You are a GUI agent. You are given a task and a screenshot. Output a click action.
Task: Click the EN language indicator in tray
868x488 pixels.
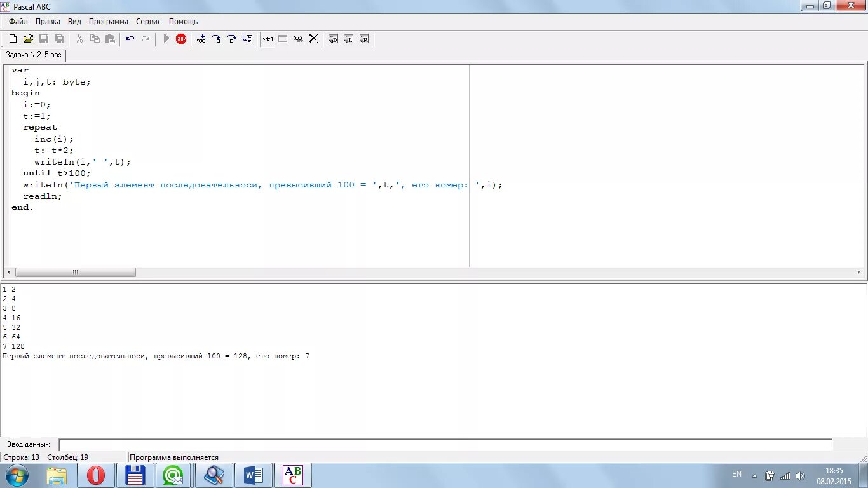(736, 474)
